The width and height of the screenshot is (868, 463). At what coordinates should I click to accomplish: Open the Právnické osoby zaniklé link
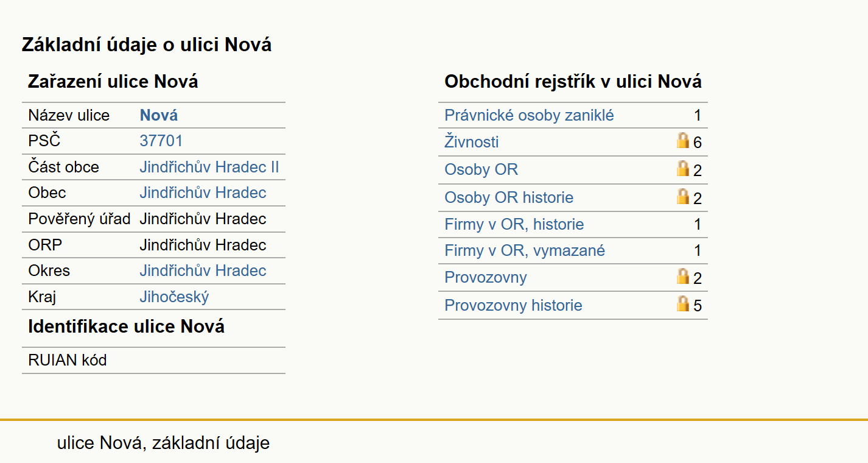(529, 115)
